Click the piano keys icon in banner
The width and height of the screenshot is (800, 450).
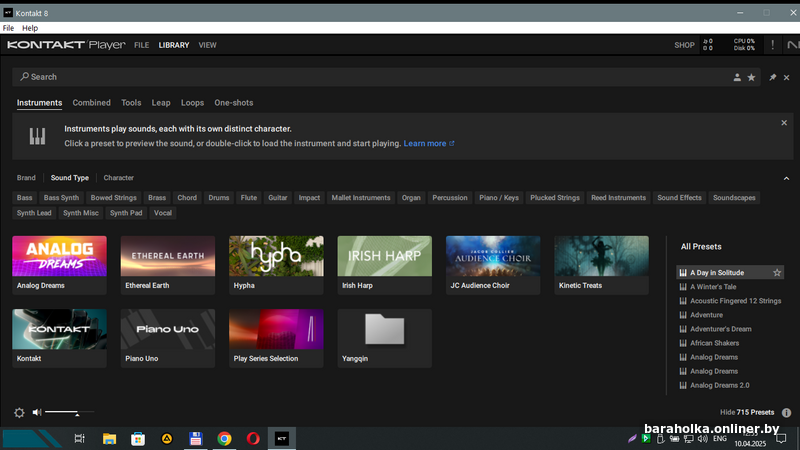click(37, 136)
